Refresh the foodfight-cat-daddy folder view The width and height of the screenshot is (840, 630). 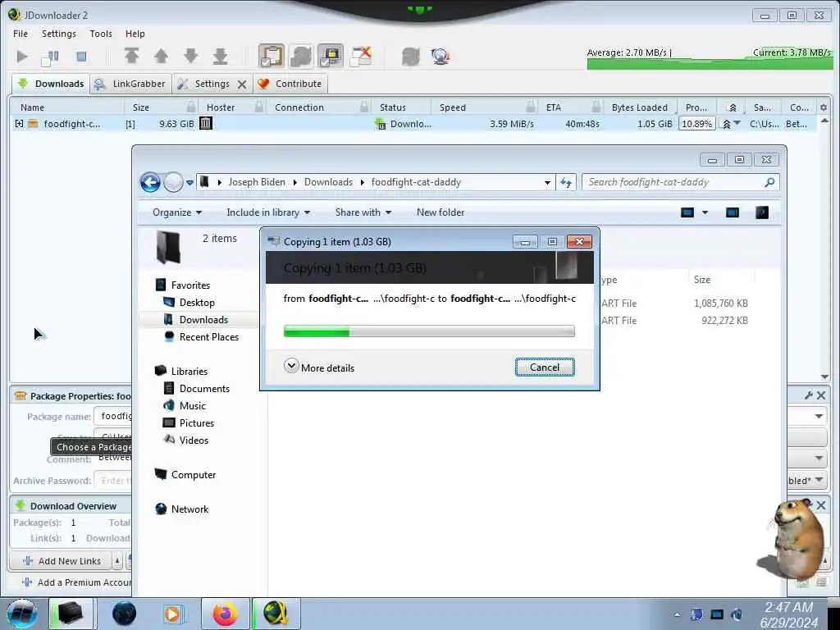pyautogui.click(x=566, y=183)
